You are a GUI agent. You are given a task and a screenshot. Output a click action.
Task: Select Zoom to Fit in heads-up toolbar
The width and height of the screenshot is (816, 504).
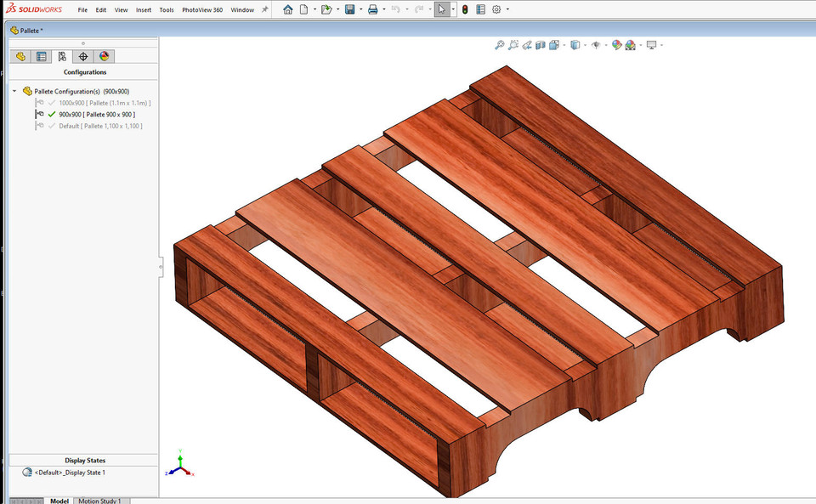coord(498,44)
